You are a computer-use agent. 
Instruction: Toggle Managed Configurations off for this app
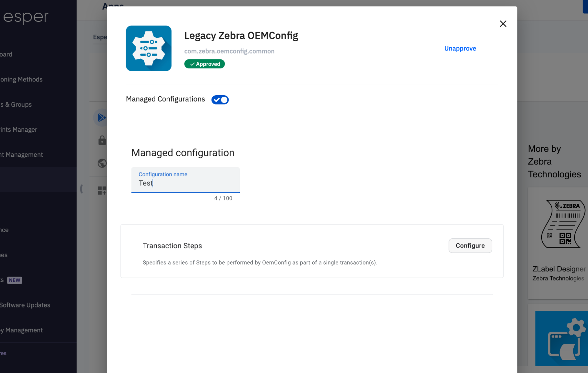click(x=220, y=100)
